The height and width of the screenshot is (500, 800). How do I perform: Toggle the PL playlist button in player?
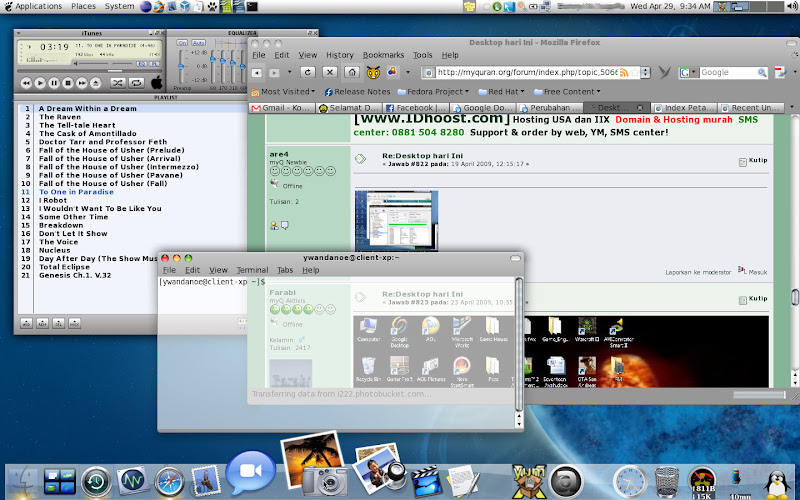pyautogui.click(x=154, y=64)
